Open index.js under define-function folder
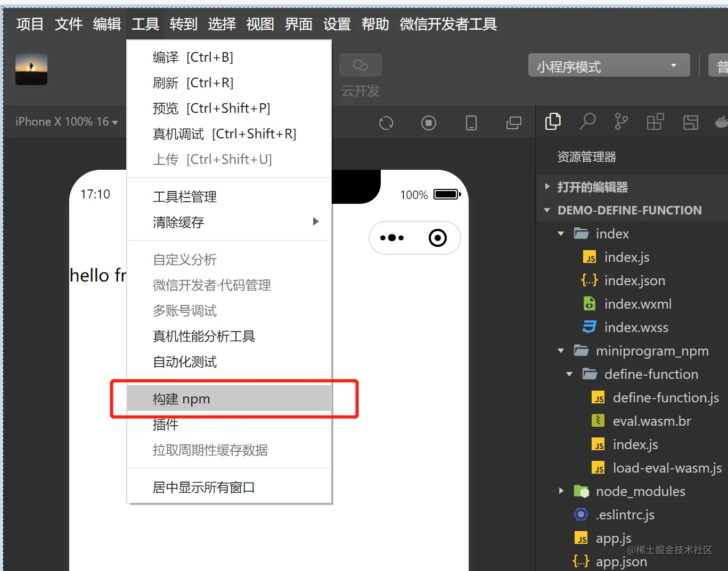The height and width of the screenshot is (571, 728). (632, 444)
